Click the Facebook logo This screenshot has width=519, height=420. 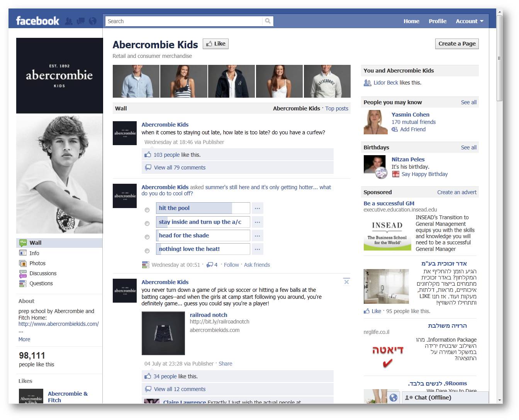(37, 21)
